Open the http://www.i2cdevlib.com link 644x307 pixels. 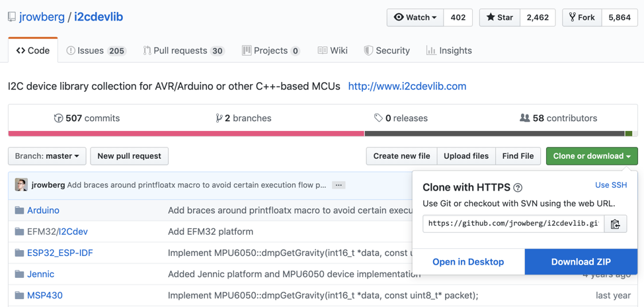click(407, 86)
